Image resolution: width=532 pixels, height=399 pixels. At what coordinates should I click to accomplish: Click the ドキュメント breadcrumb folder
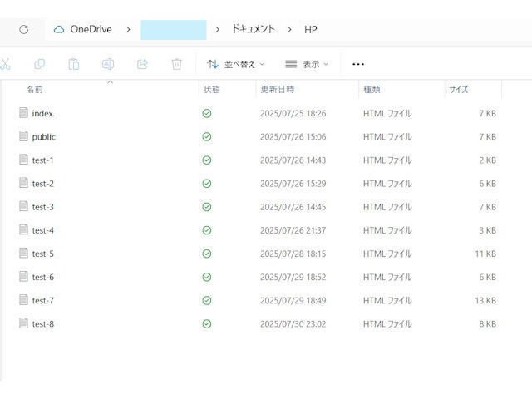pos(253,29)
